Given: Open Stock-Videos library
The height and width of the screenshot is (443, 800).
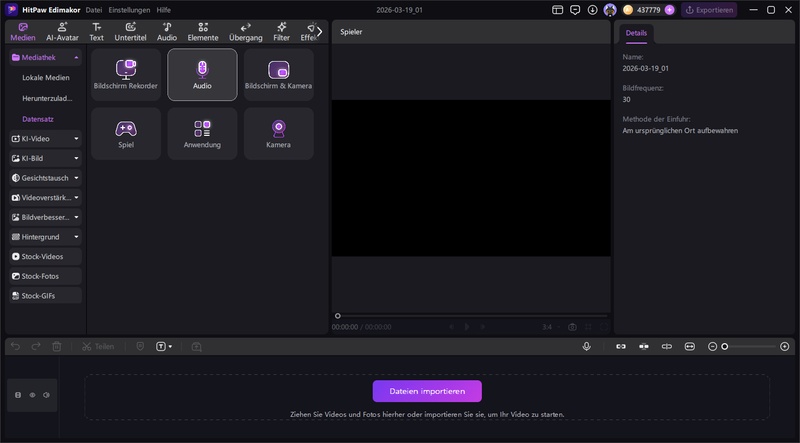Looking at the screenshot, I should pyautogui.click(x=45, y=256).
